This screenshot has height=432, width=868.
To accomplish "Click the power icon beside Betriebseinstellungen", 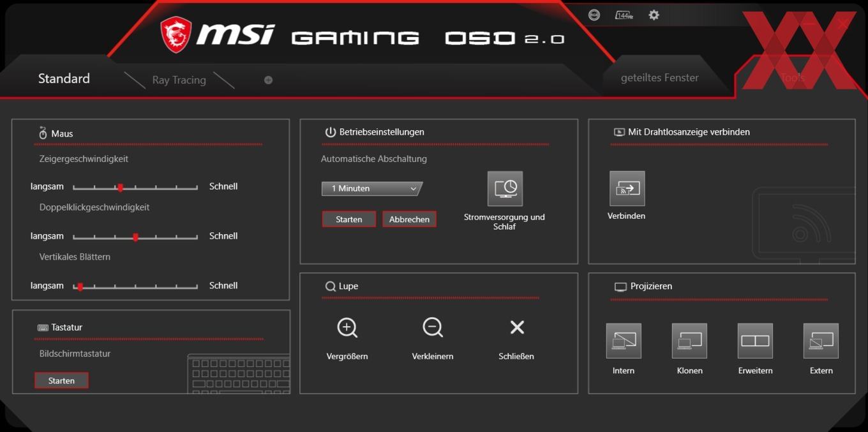I will coord(330,132).
